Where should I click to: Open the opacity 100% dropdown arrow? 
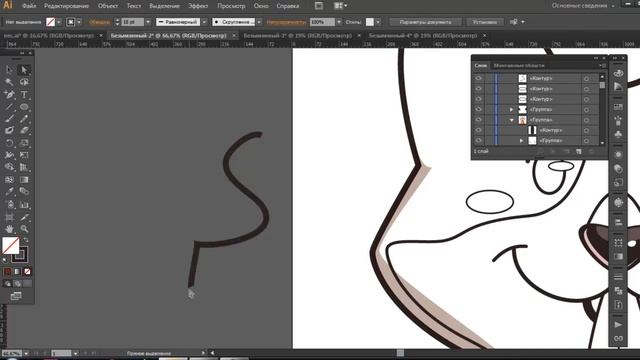(339, 22)
